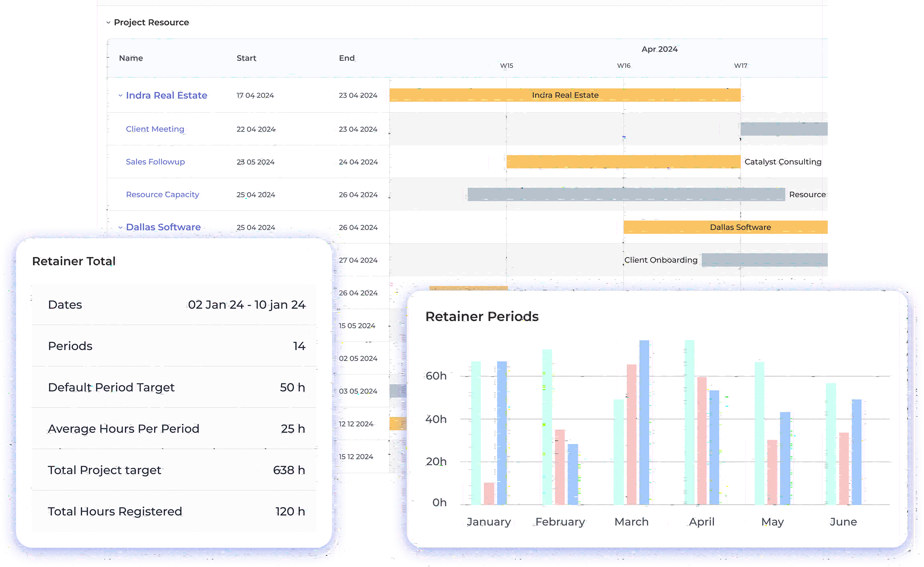
Task: Sort by the End column header
Action: (x=346, y=58)
